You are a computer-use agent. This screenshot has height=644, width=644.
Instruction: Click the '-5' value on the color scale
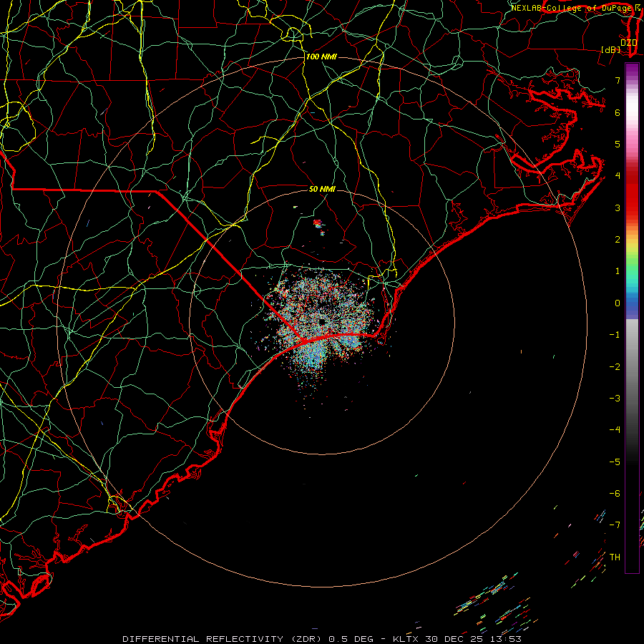(x=615, y=462)
